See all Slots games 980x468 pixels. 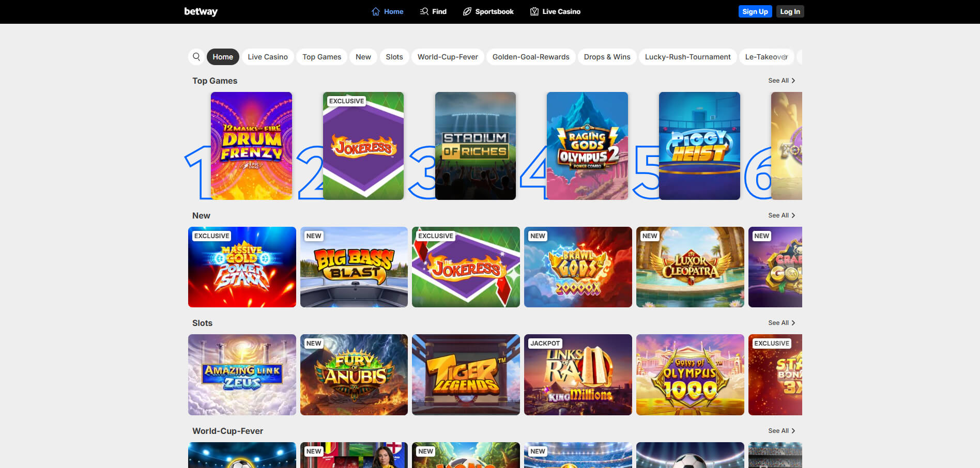click(x=782, y=323)
